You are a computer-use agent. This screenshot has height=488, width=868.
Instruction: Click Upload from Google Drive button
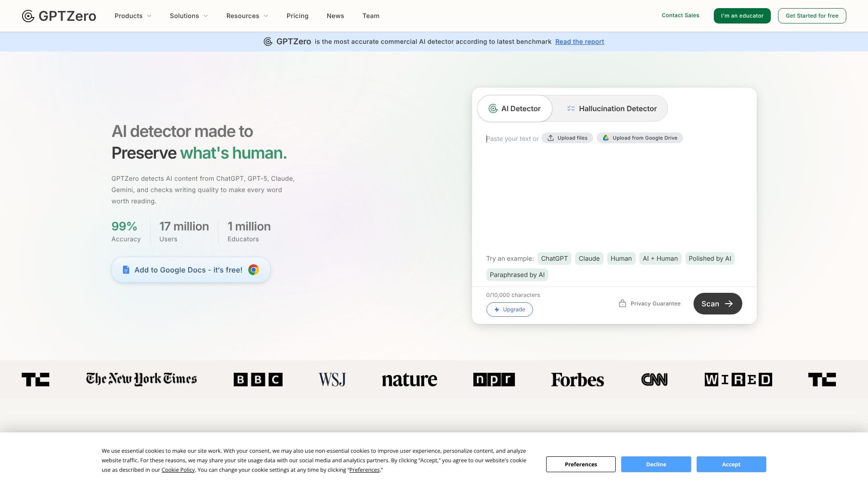click(x=640, y=138)
